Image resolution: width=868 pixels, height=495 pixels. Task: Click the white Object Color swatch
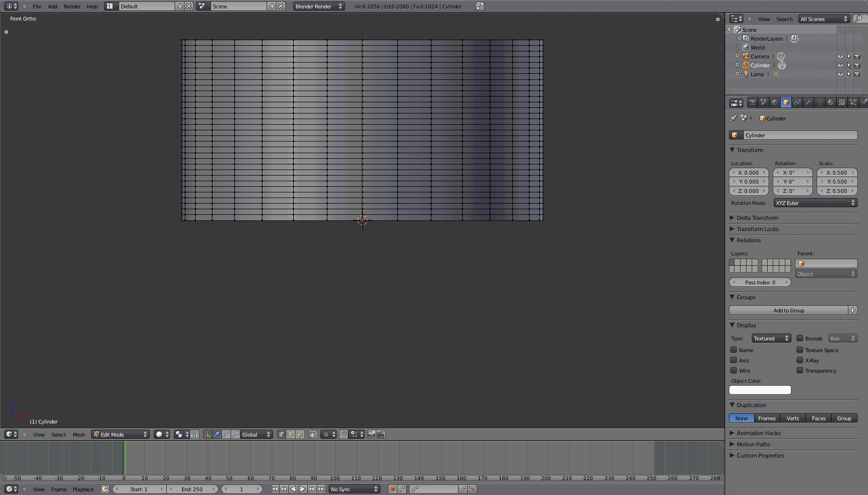click(x=760, y=390)
